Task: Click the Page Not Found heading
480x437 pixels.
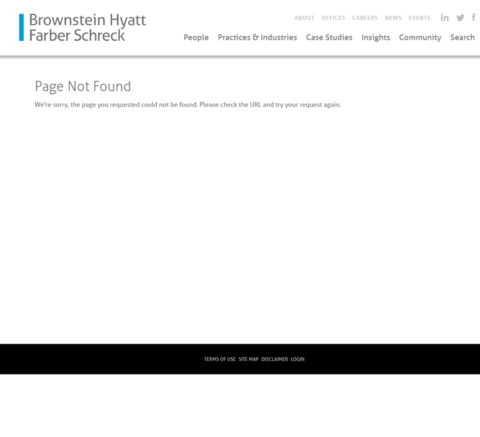Action: tap(83, 86)
